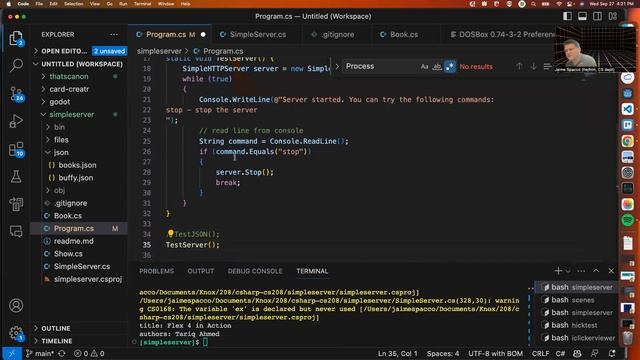
Task: Open the Terminal menu in menu bar
Action: click(x=142, y=4)
